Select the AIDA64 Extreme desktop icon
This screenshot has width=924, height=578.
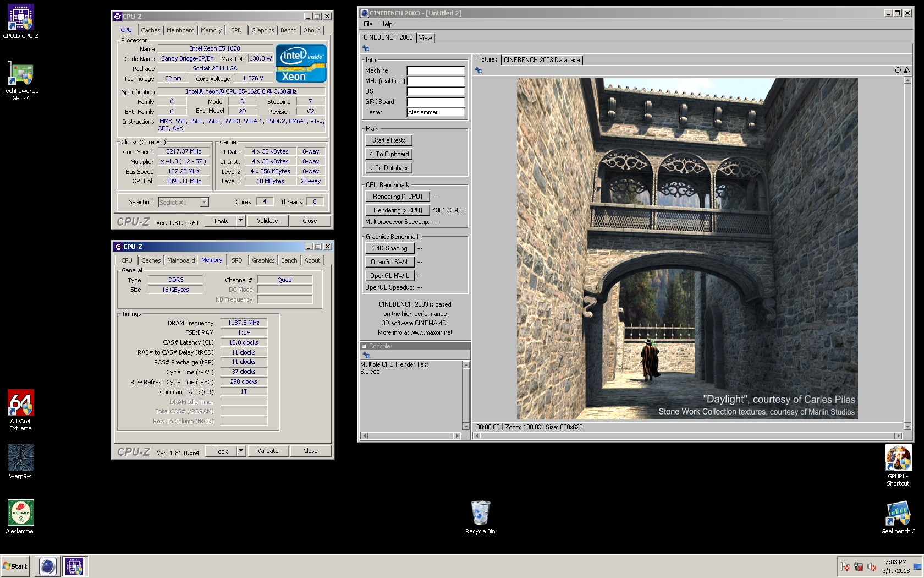(x=20, y=410)
